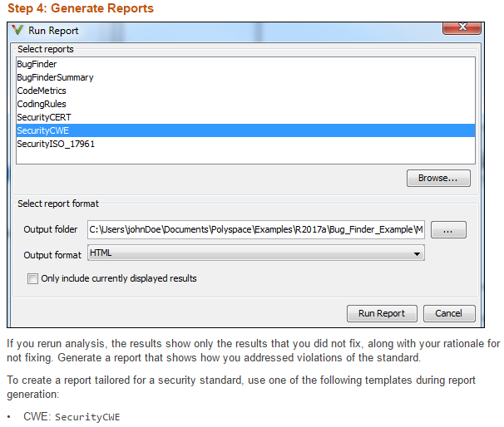Select the CodingRules report template
This screenshot has width=504, height=427.
coord(245,104)
